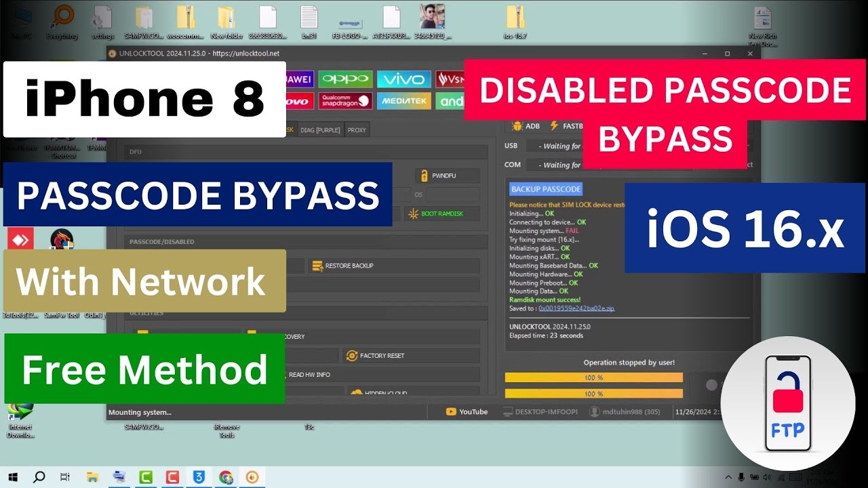Click the UnlockTool taskbar icon
This screenshot has height=488, width=868.
(x=252, y=477)
